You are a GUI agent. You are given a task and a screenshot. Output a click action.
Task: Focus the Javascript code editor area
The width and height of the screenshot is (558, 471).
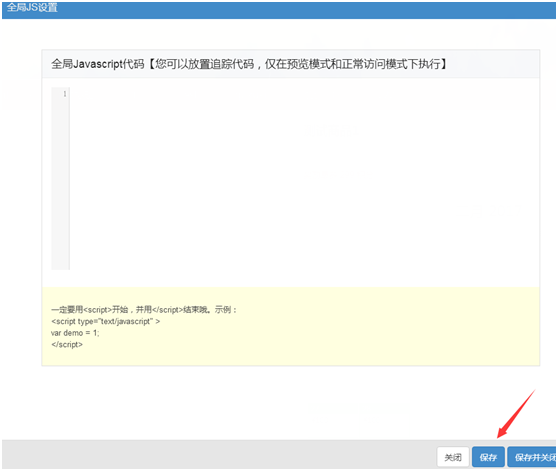305,179
